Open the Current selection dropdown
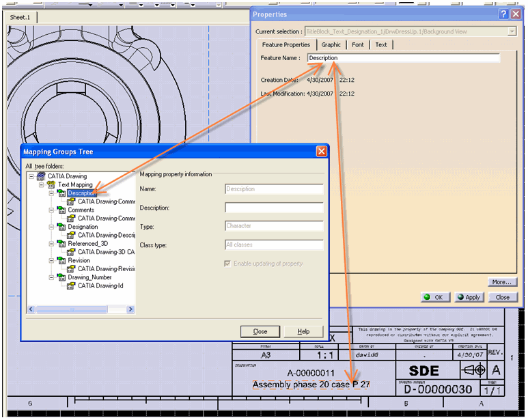 [x=512, y=31]
